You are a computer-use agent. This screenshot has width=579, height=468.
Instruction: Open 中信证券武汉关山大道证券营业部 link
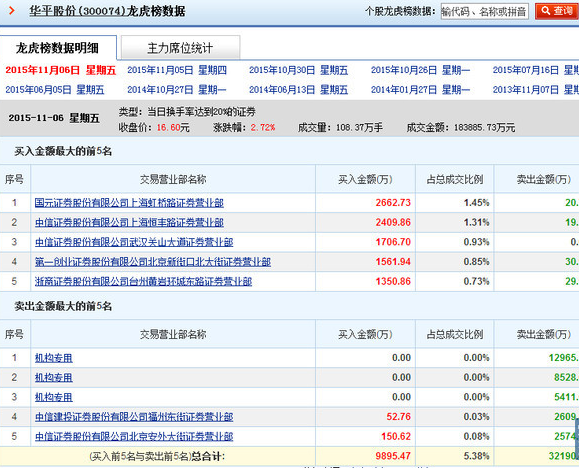[134, 242]
